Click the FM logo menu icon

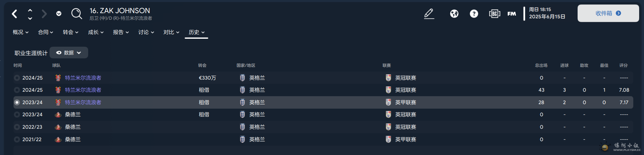pyautogui.click(x=512, y=14)
